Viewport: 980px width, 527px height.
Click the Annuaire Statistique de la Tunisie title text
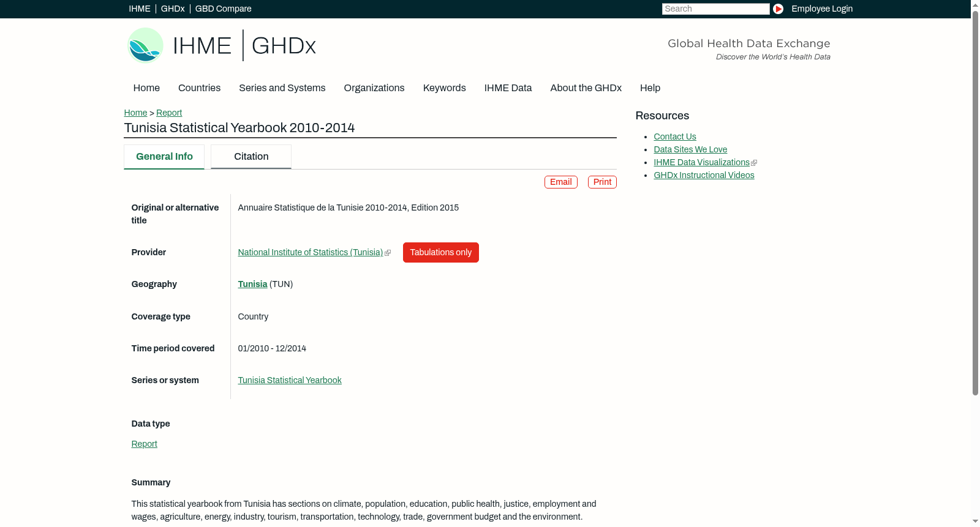click(x=348, y=207)
